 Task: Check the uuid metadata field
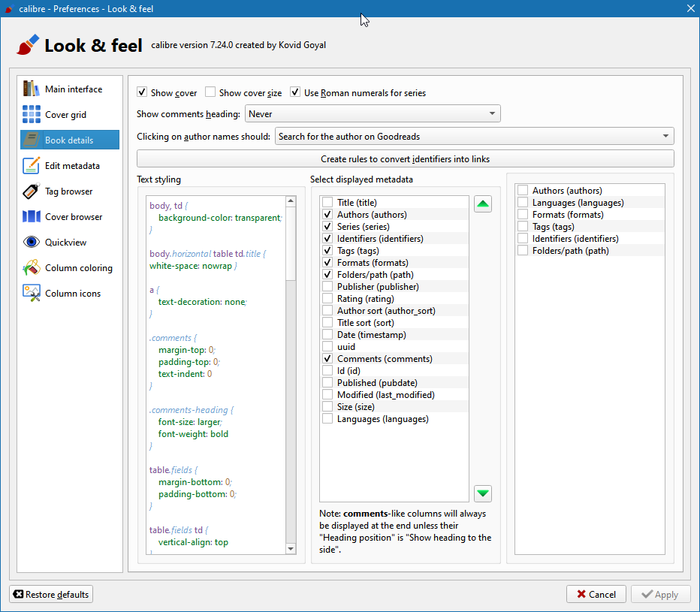point(327,346)
